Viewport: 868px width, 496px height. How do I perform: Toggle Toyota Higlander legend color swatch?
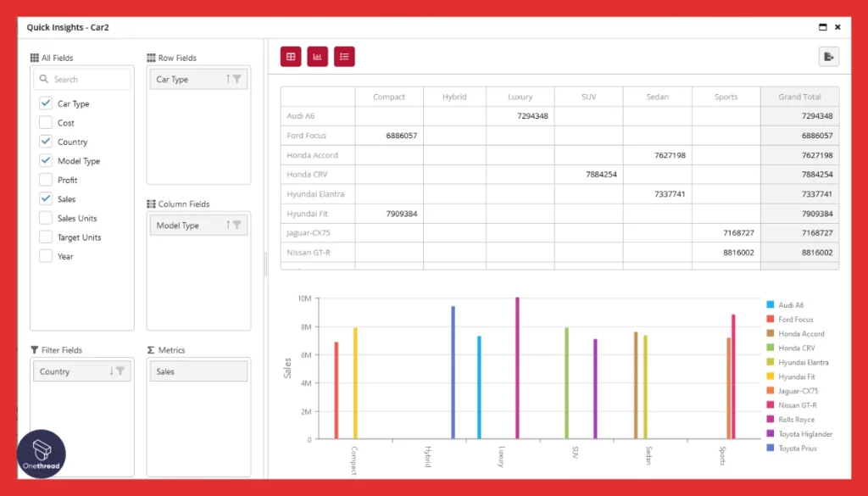pyautogui.click(x=770, y=433)
